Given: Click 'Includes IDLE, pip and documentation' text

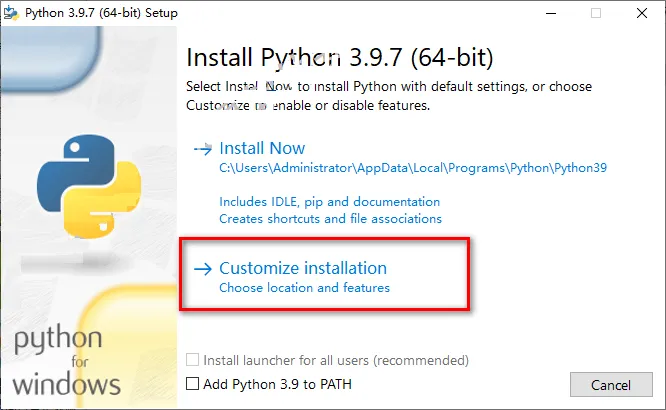Looking at the screenshot, I should tap(330, 202).
